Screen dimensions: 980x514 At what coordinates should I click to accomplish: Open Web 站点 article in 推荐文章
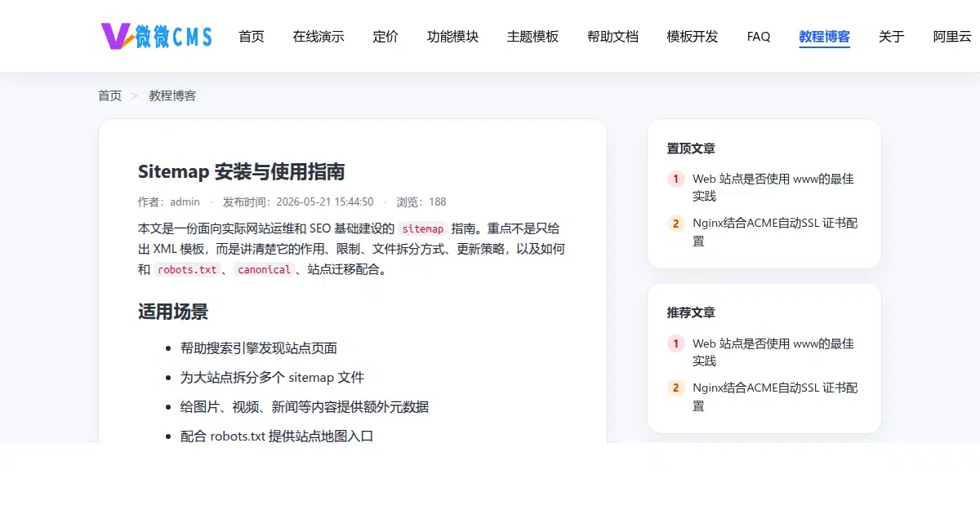[x=773, y=352]
